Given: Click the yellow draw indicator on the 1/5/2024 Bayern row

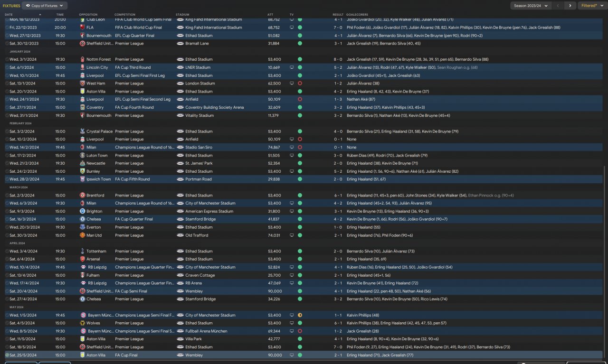Looking at the screenshot, I should (x=300, y=315).
